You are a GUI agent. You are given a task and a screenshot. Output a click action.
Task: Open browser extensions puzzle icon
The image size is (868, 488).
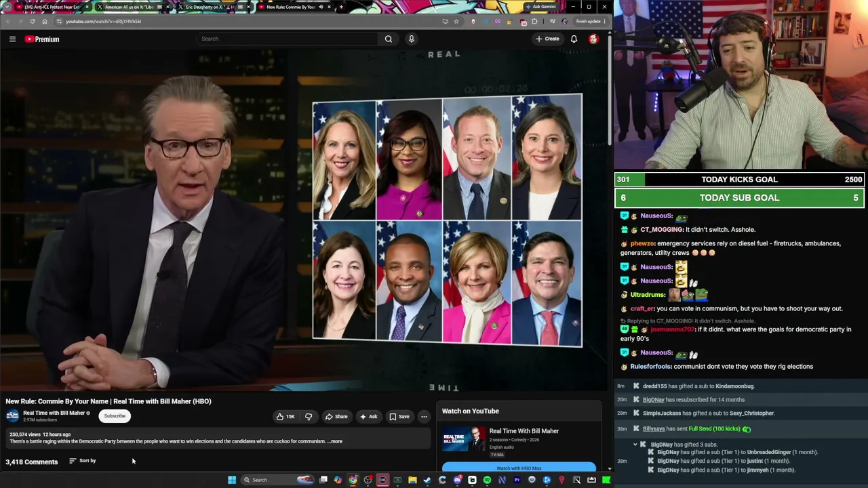click(x=534, y=21)
